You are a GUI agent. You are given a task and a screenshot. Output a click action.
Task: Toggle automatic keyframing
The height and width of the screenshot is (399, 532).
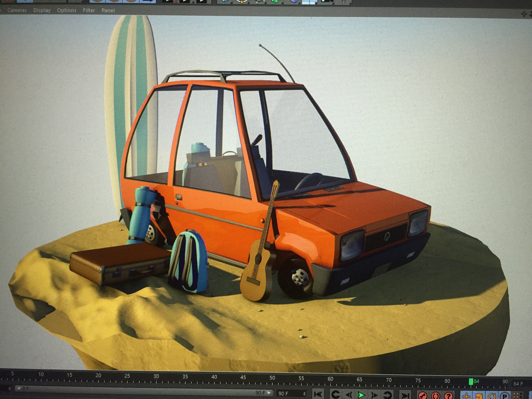(x=436, y=395)
